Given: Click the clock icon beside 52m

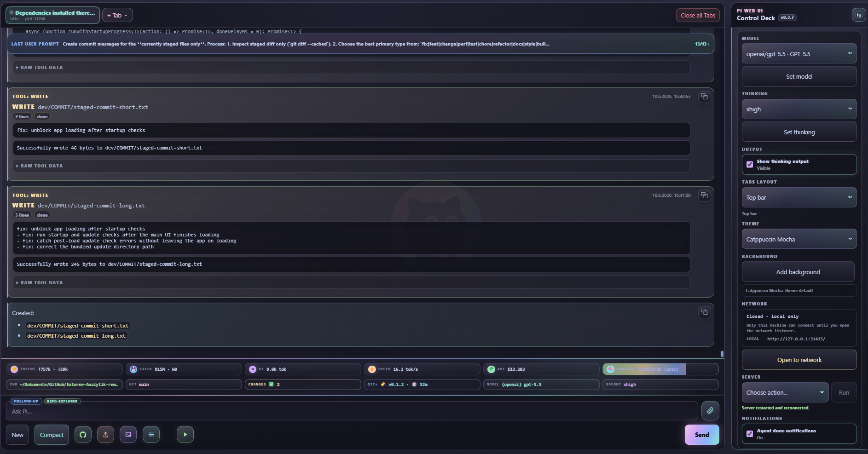Looking at the screenshot, I should [414, 385].
